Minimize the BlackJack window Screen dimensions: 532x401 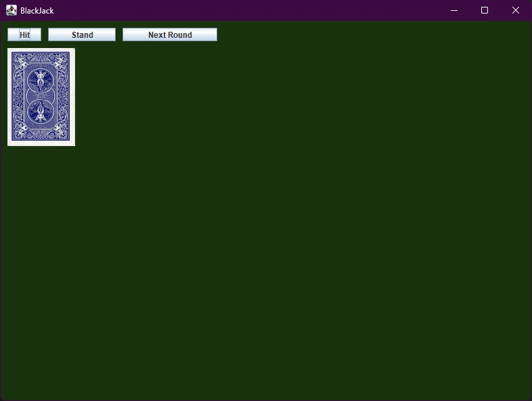[454, 10]
